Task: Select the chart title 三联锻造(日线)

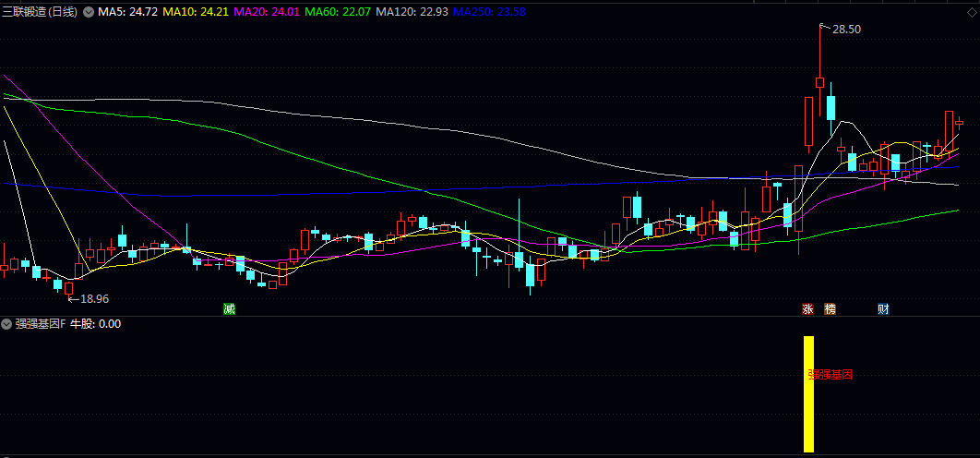Action: [x=40, y=12]
